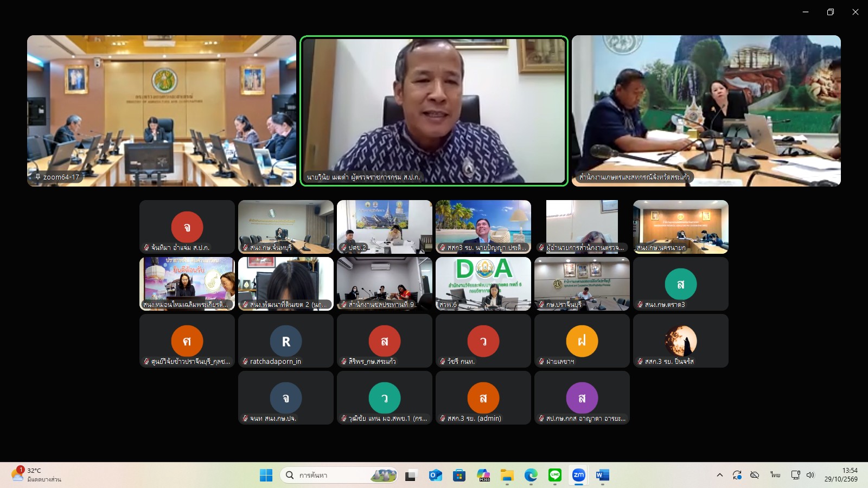Click the นายวินัย speaker name label

click(x=363, y=177)
